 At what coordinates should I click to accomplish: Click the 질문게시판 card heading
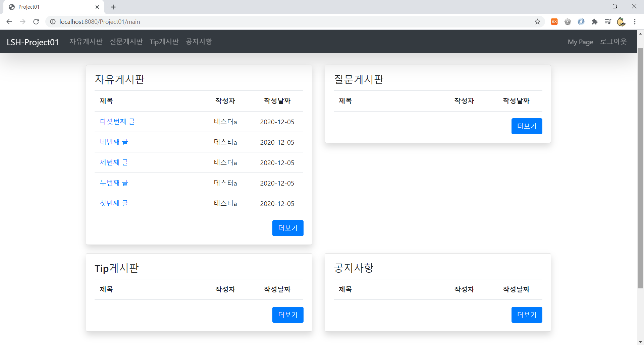(359, 79)
